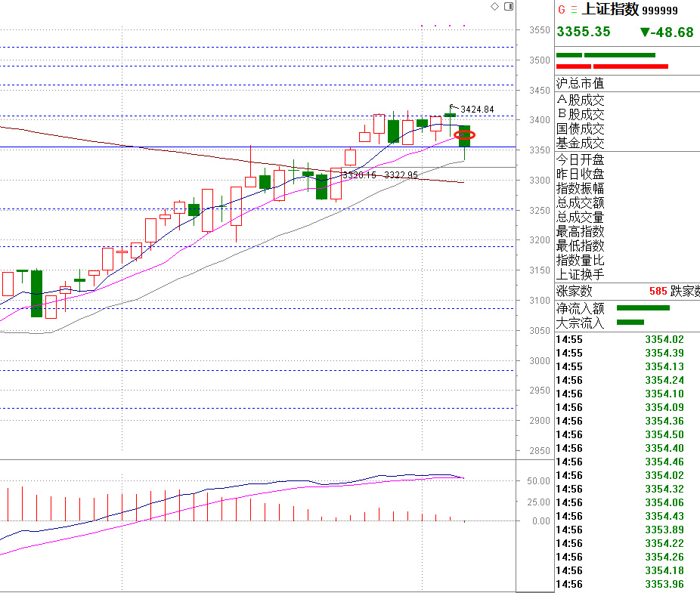
Task: Select the 最高指数 row
Action: click(627, 231)
